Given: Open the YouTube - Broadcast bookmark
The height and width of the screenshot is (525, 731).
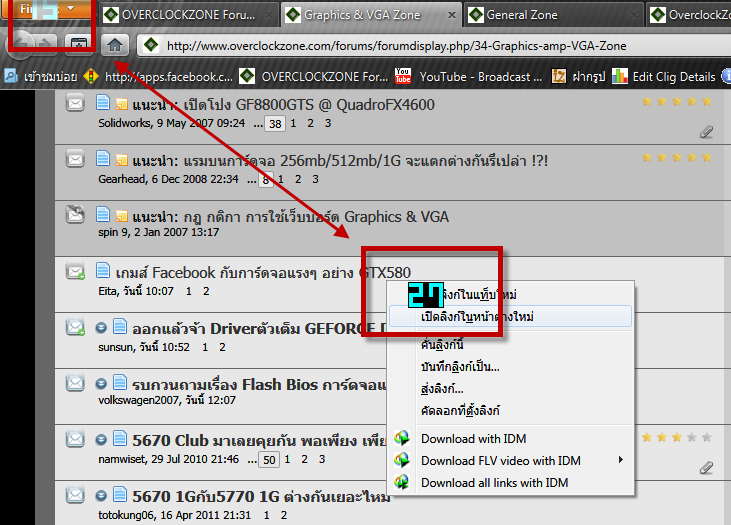Looking at the screenshot, I should [x=468, y=76].
